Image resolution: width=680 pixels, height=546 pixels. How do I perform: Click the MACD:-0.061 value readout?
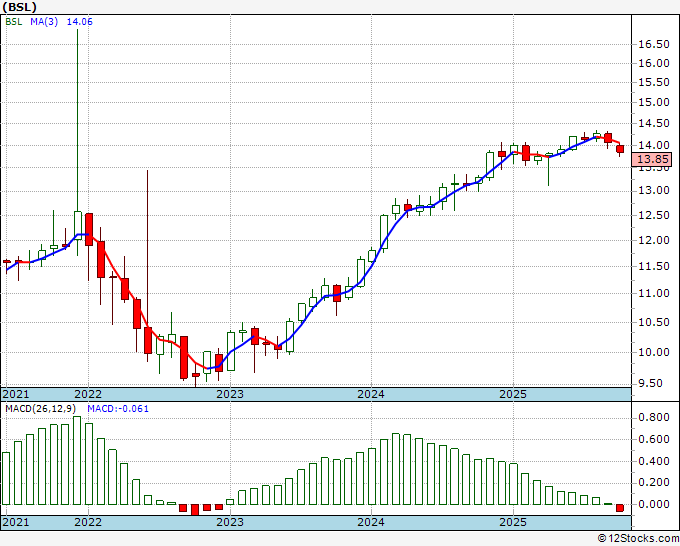tap(118, 409)
